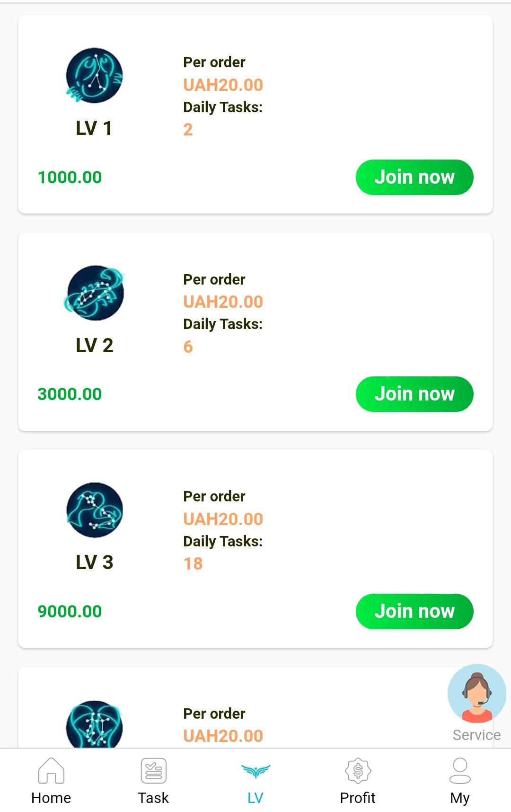Switch to the Home tab label

tap(51, 798)
